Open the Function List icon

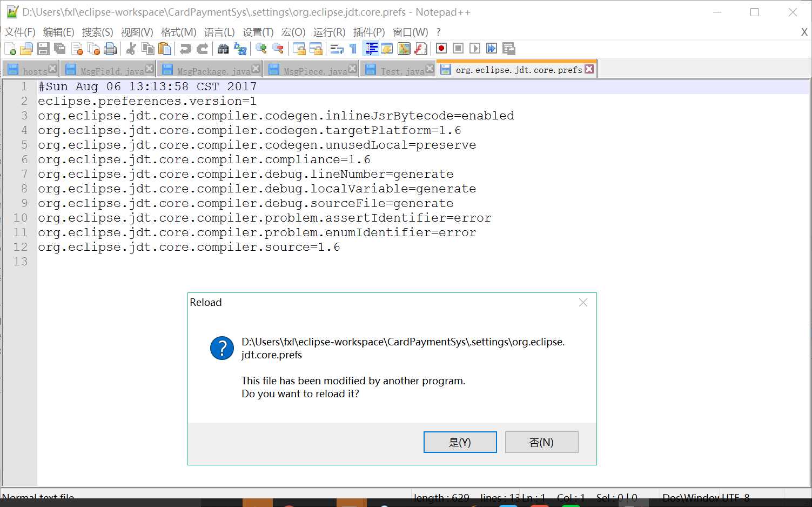click(420, 49)
